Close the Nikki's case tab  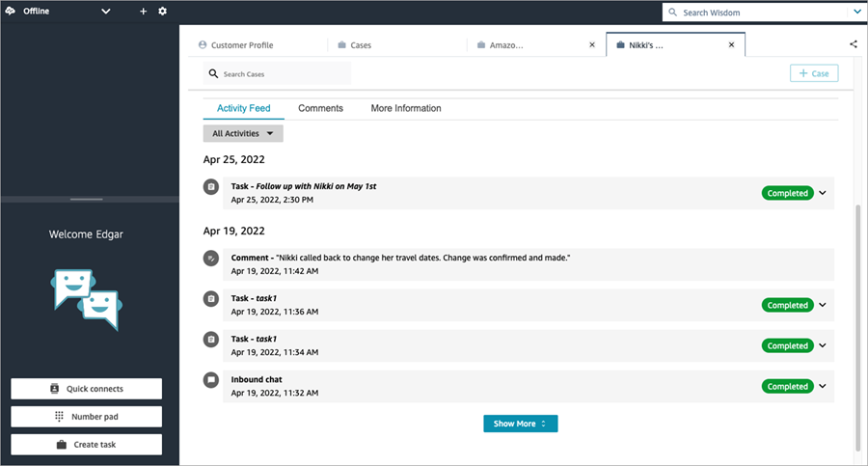(x=731, y=45)
